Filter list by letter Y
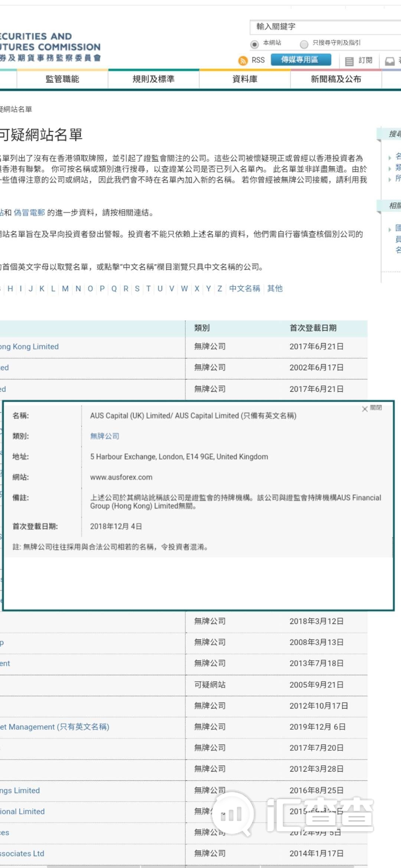Image resolution: width=401 pixels, height=868 pixels. tap(208, 289)
